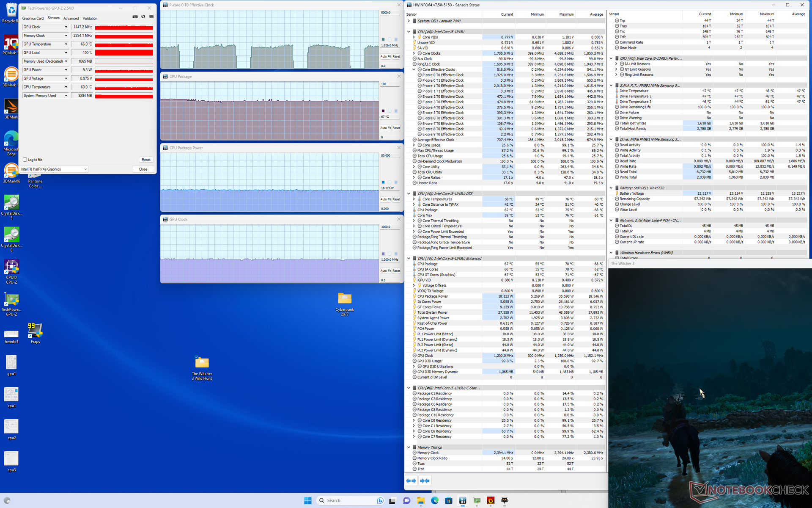This screenshot has width=812, height=508.
Task: Expand System DELL Latitude 7440 node
Action: point(409,21)
